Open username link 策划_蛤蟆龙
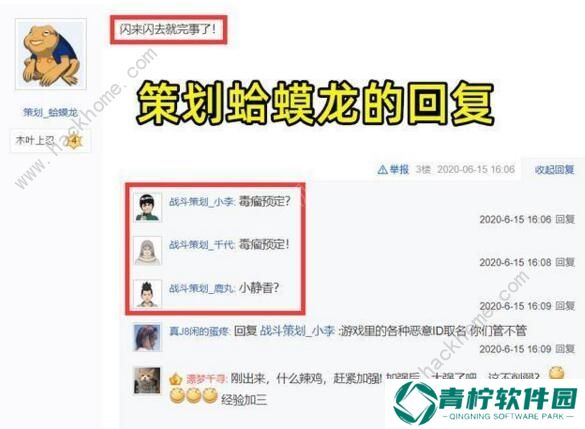585x429 pixels. click(50, 112)
